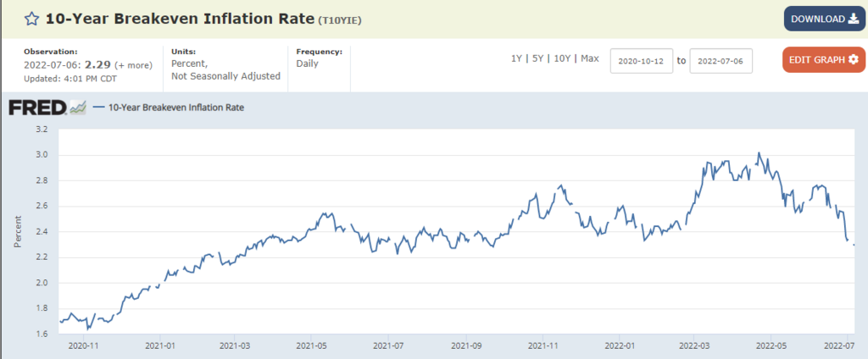The height and width of the screenshot is (359, 868).
Task: Click the Daily frequency value
Action: pos(307,64)
